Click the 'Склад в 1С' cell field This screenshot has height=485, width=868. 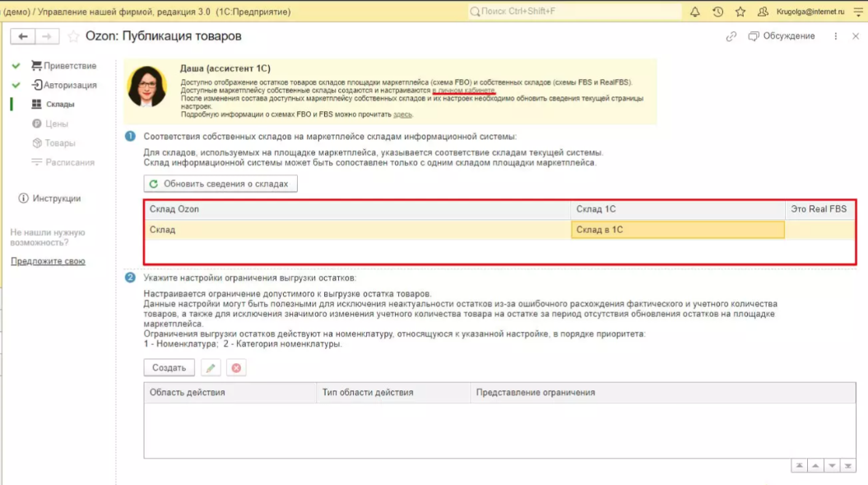pyautogui.click(x=678, y=230)
